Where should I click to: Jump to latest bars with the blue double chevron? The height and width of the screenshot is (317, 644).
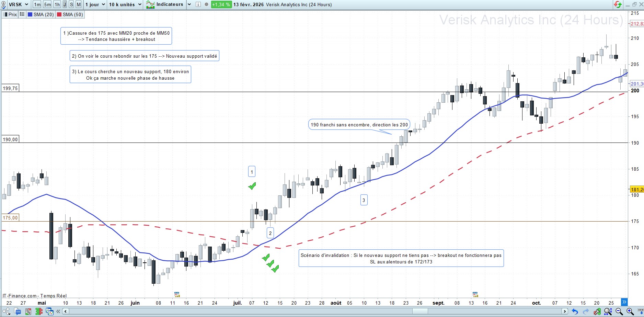point(624,302)
